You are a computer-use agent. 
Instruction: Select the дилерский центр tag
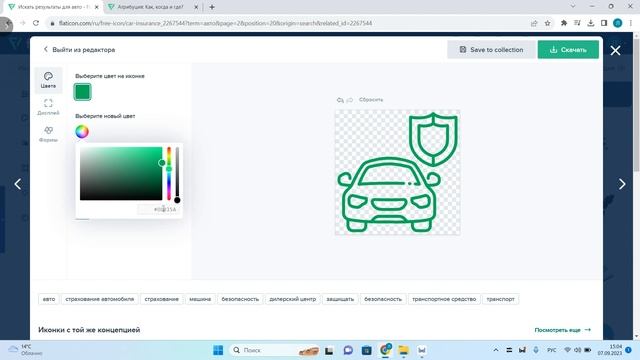pyautogui.click(x=293, y=299)
